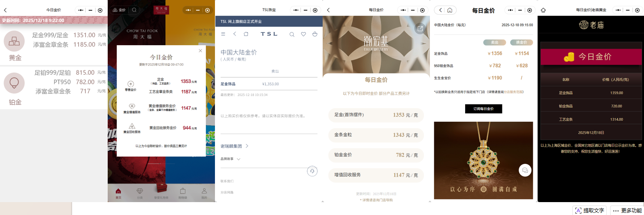Image resolution: width=644 pixels, height=215 pixels.
Task: Expand 谢瑞麟集团 chevron in TSL
Action: pos(247,146)
